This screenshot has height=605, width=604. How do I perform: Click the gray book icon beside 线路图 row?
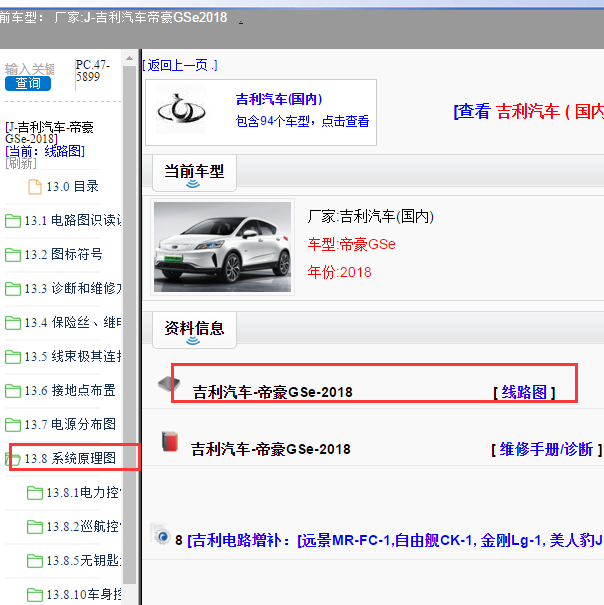pyautogui.click(x=169, y=384)
